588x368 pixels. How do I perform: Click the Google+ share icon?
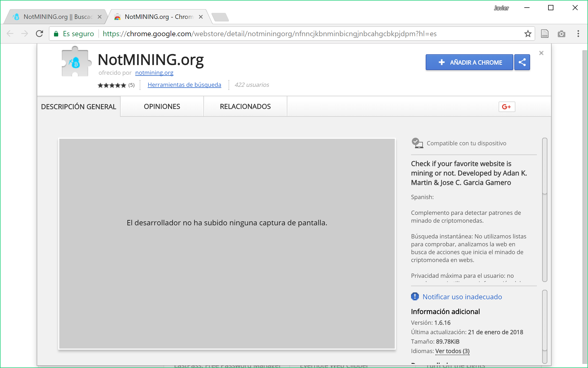coord(506,107)
